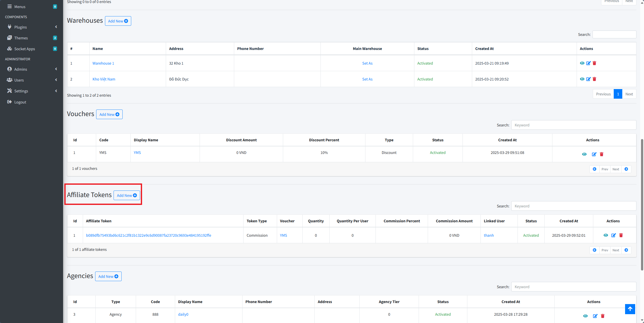
Task: Click Prev in affiliate tokens pagination
Action: tap(605, 250)
